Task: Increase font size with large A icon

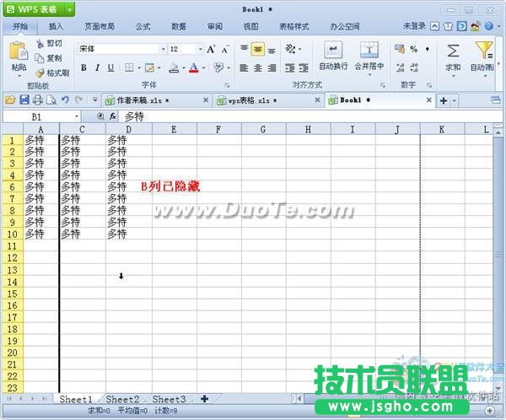Action: tap(211, 49)
